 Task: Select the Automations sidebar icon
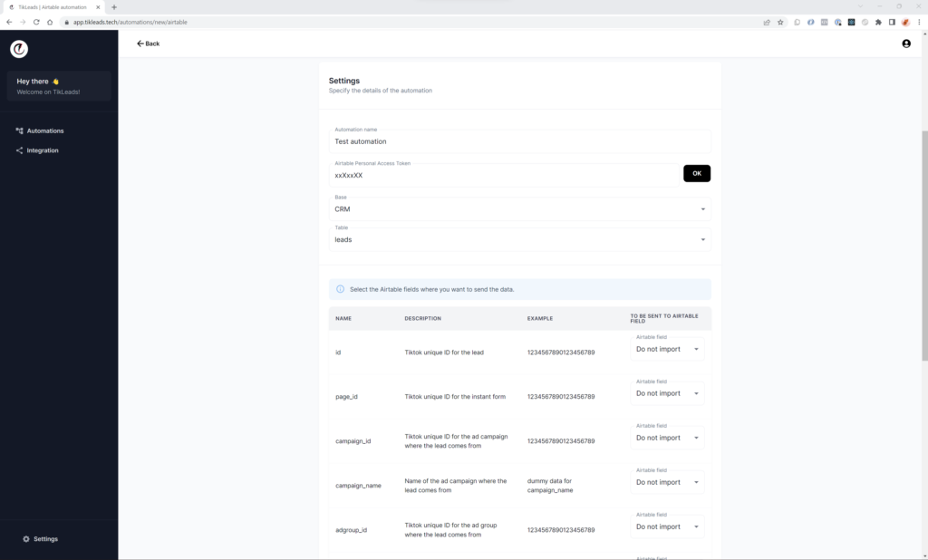tap(19, 130)
